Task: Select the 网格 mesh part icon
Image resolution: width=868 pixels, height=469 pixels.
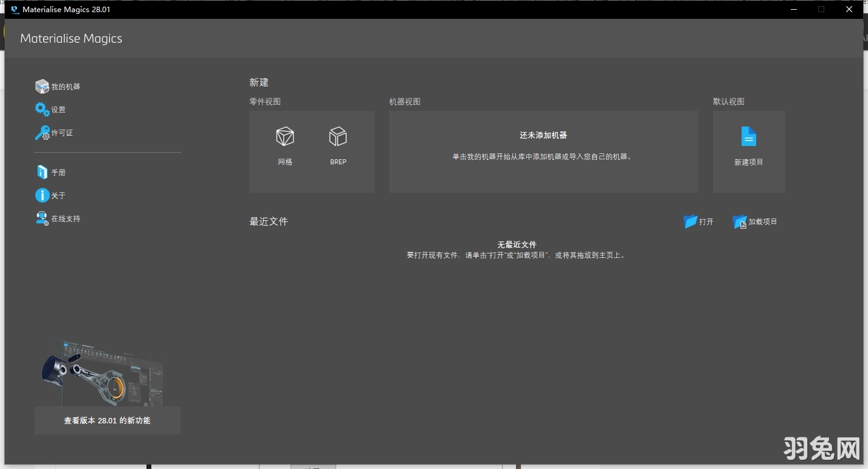Action: 285,136
